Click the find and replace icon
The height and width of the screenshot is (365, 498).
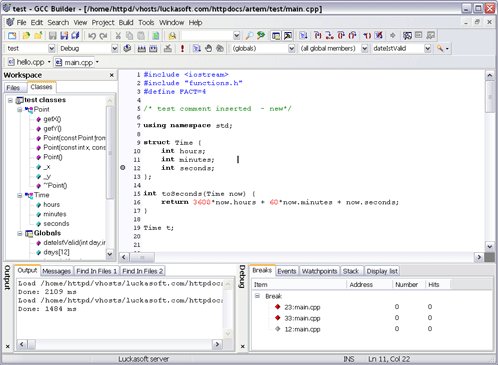click(261, 35)
